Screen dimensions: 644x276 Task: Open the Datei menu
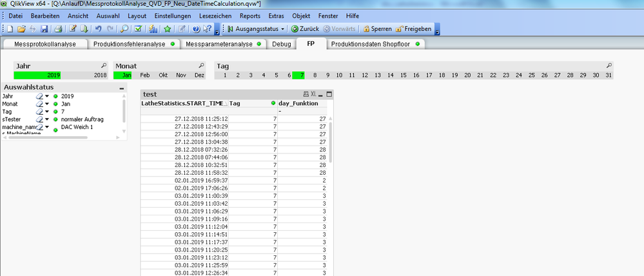pos(15,16)
